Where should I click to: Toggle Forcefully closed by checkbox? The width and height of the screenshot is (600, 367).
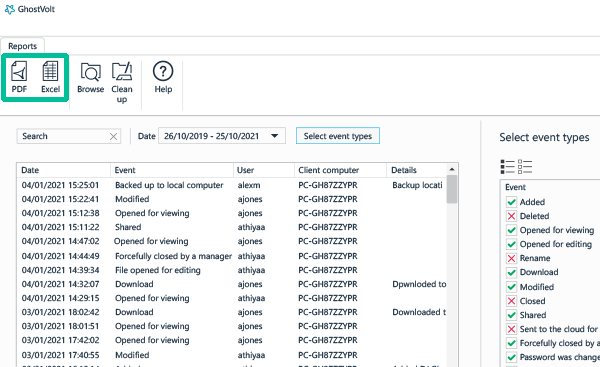[x=511, y=343]
